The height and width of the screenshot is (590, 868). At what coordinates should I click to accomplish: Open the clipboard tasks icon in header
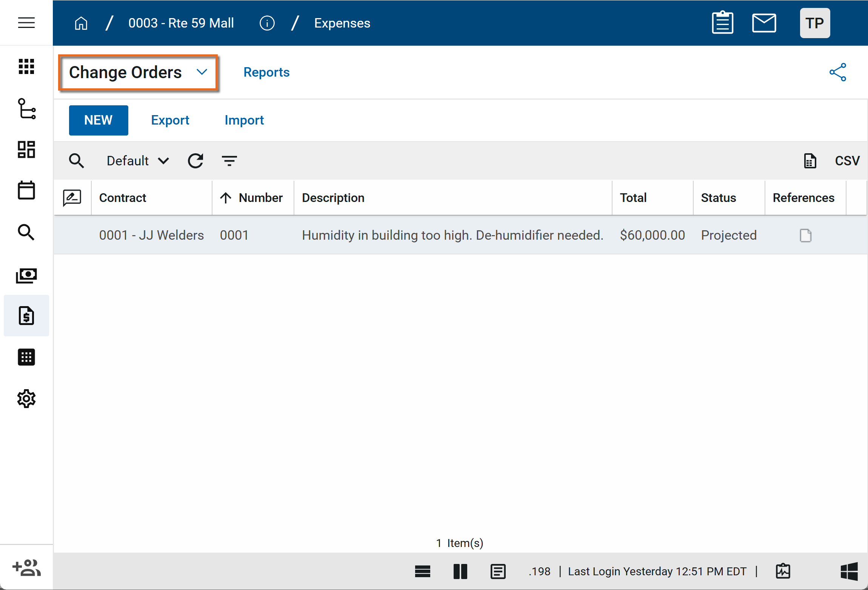point(722,23)
